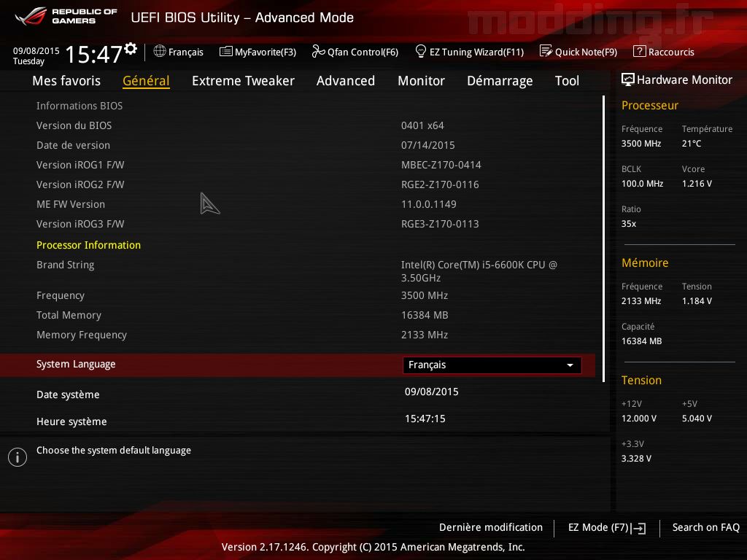The height and width of the screenshot is (560, 747).
Task: Click the settings gear next to the clock
Action: pyautogui.click(x=131, y=48)
